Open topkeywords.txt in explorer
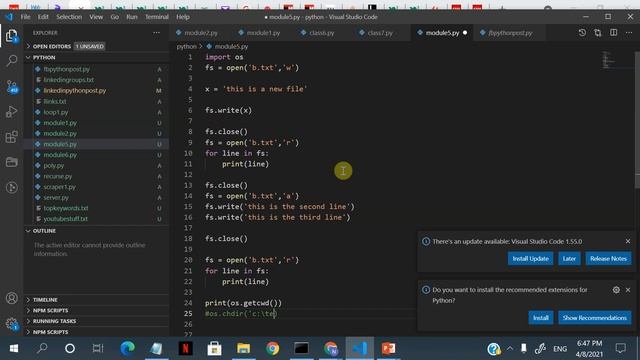 [x=96, y=208]
